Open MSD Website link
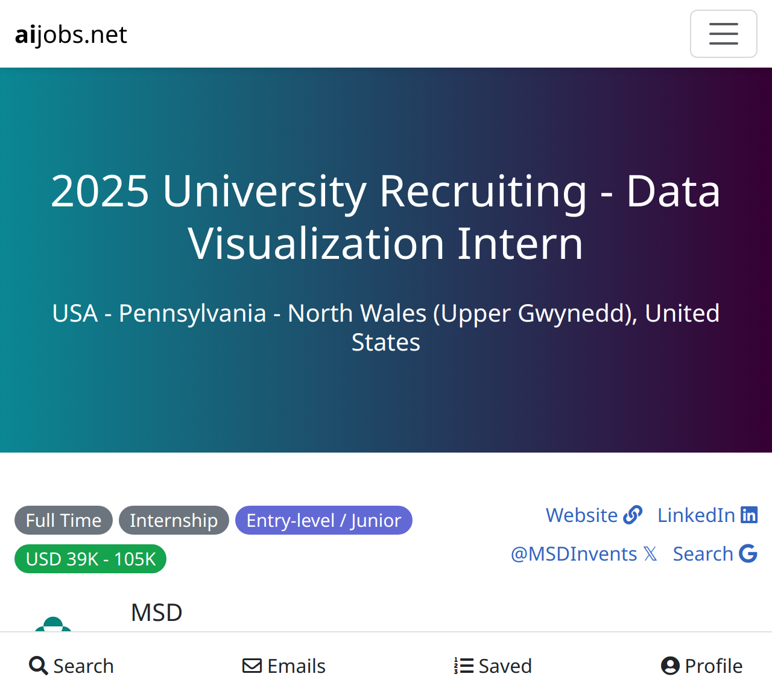 tap(594, 515)
